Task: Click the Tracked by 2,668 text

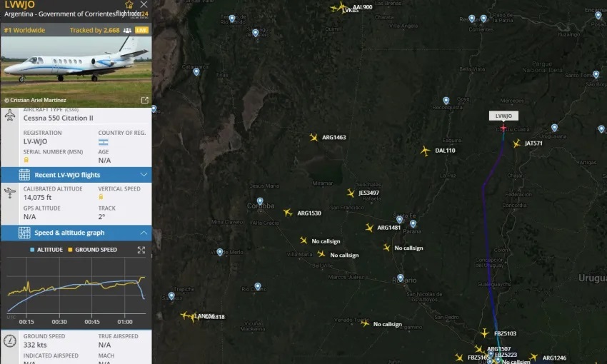Action: point(95,30)
